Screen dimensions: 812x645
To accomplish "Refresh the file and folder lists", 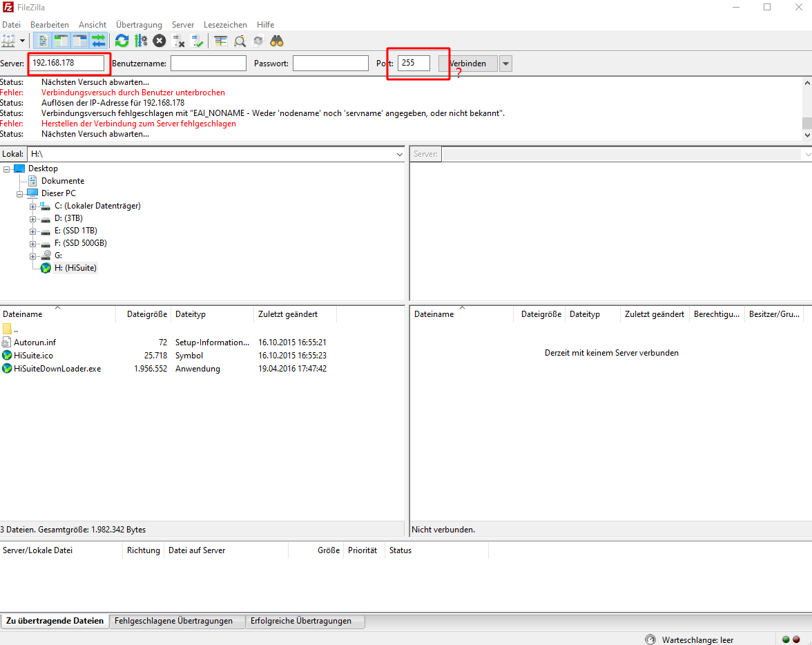I will tap(122, 41).
